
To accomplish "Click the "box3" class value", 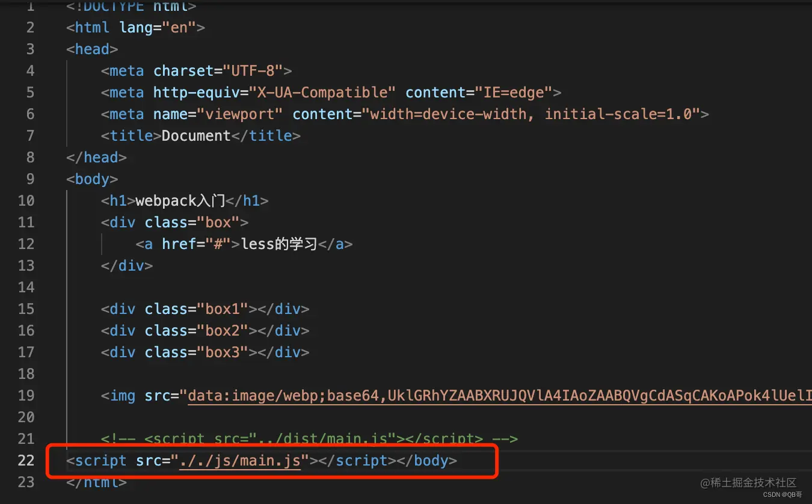I will tap(223, 352).
